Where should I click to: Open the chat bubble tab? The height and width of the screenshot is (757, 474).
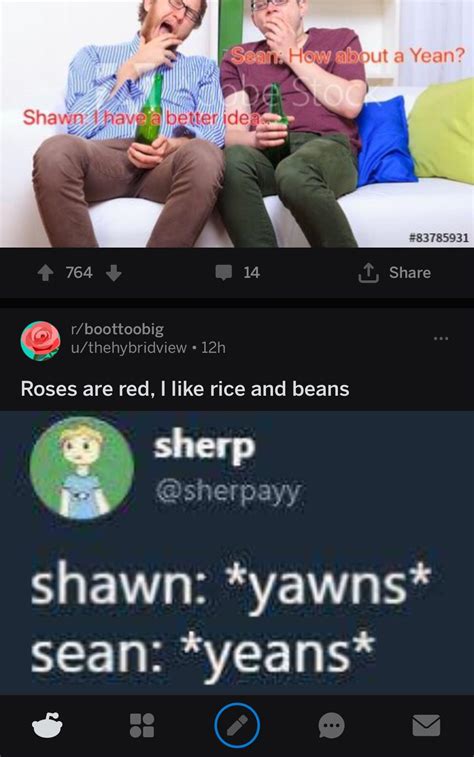point(332,726)
